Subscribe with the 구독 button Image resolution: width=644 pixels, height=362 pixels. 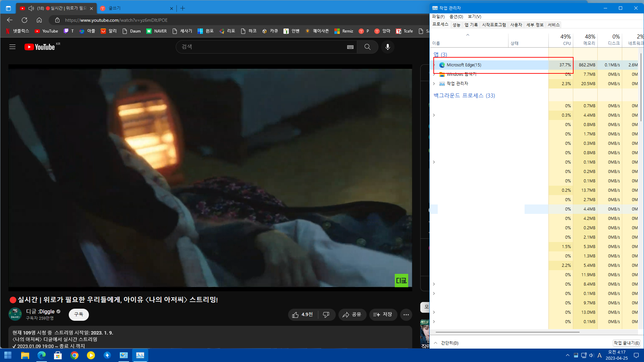click(x=78, y=314)
